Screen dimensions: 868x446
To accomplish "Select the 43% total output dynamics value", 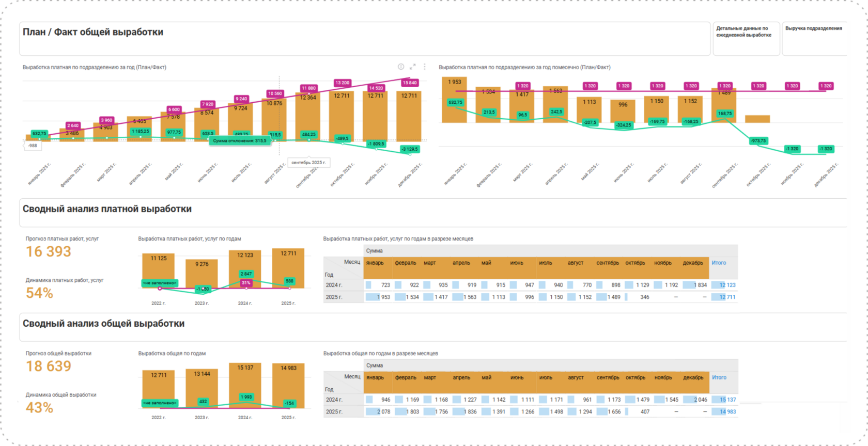I will (39, 408).
